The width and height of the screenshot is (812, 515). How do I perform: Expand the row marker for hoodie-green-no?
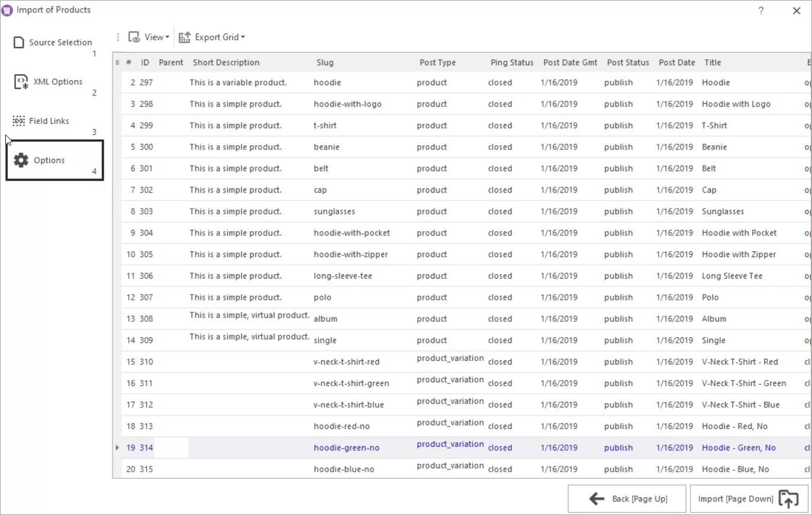point(117,448)
